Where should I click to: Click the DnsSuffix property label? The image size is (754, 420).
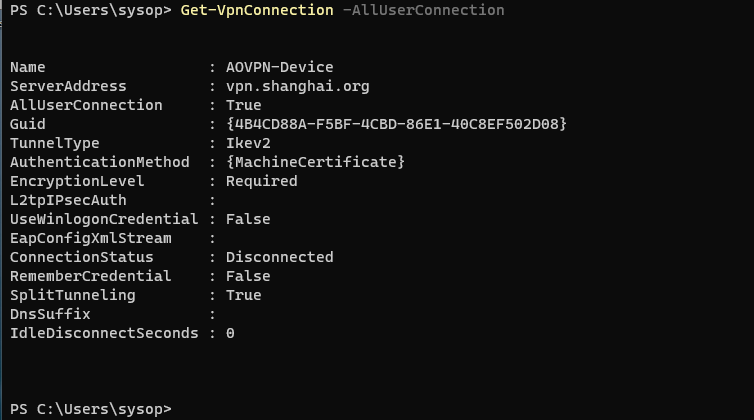[50, 314]
